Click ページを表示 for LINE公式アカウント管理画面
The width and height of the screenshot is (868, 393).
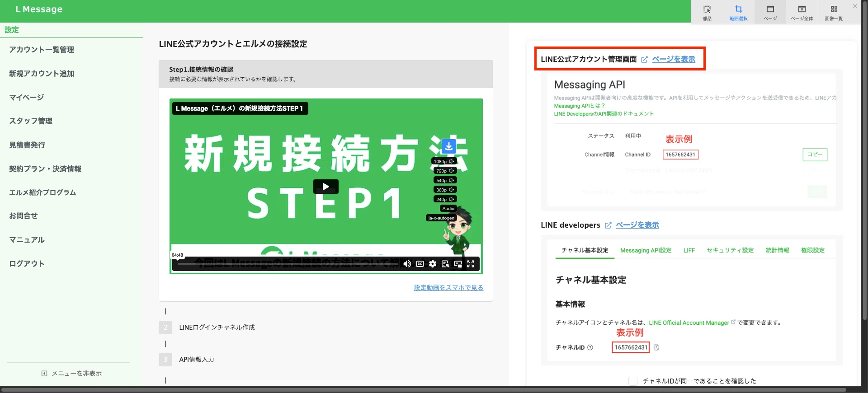(674, 60)
